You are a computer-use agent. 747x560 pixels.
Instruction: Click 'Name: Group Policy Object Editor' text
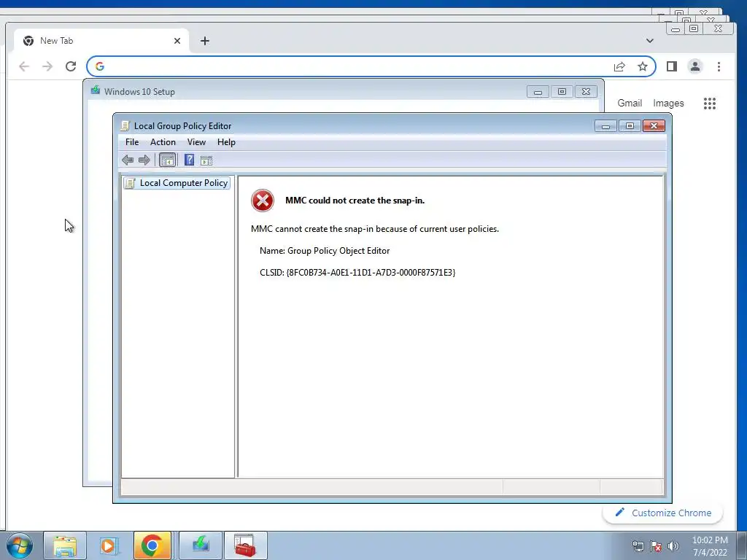[325, 251]
